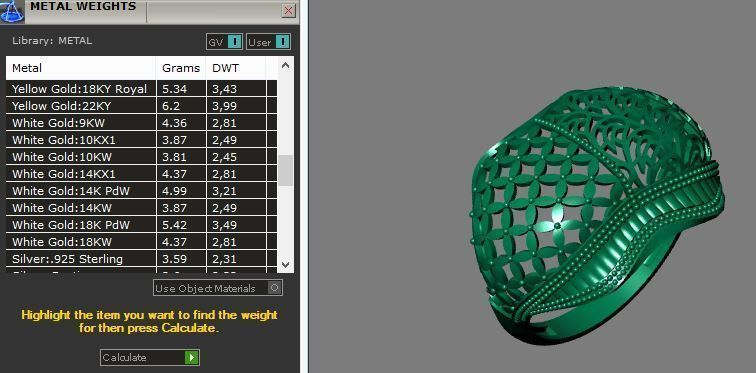
Task: Select White Gold:10KX1 row
Action: click(141, 140)
